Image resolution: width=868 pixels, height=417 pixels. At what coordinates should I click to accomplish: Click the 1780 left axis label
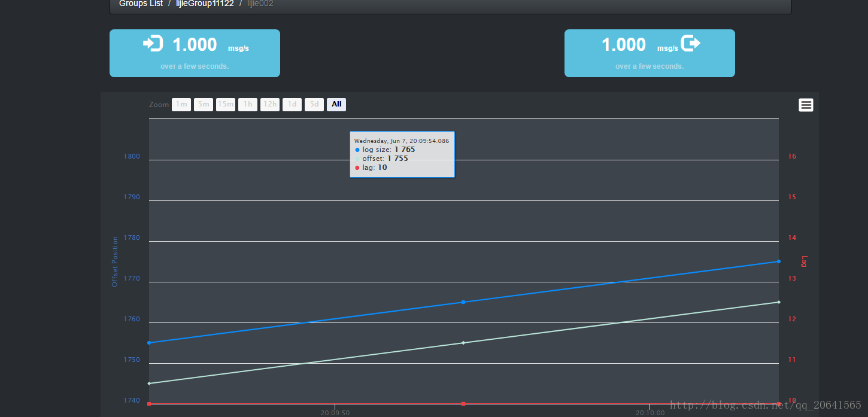tap(132, 238)
